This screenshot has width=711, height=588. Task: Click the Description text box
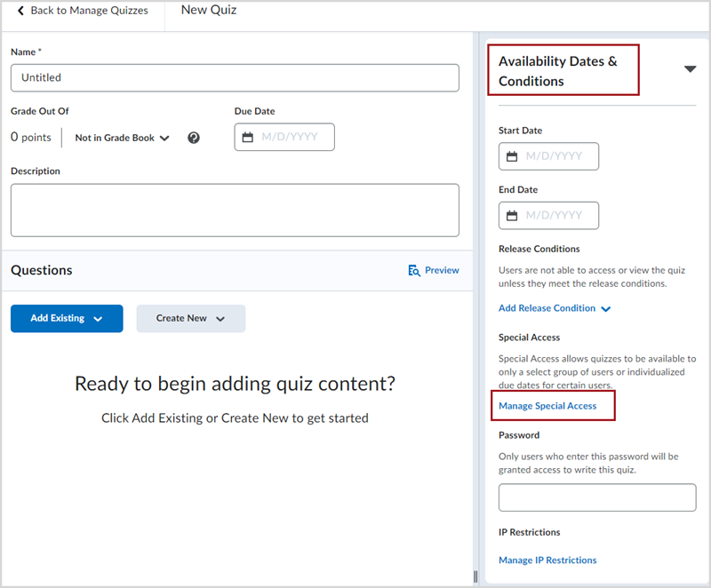(235, 210)
